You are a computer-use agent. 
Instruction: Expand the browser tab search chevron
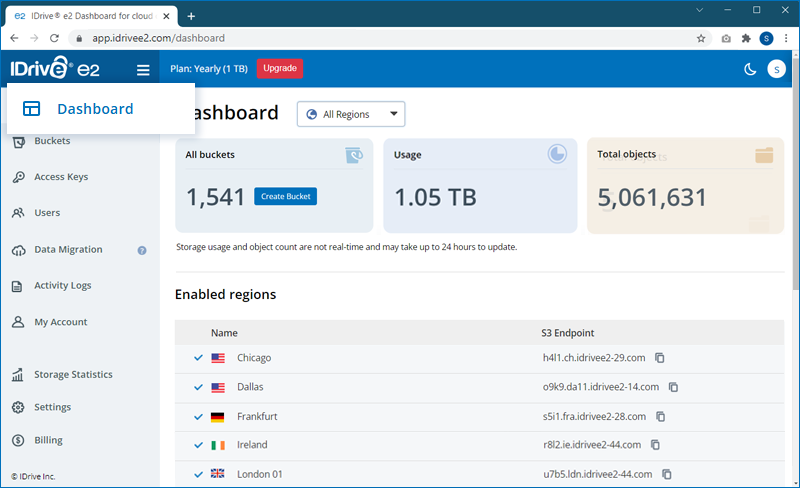699,10
